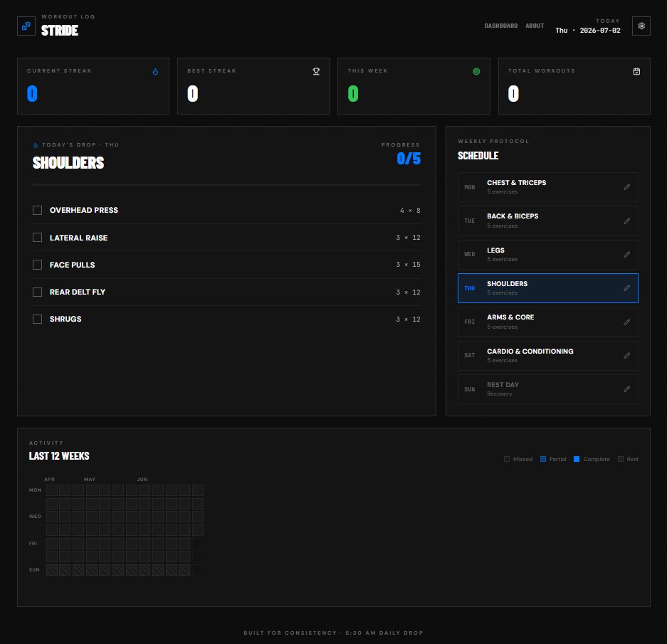Viewport: 667px width, 644px height.
Task: Edit the Wednesday Legs pencil icon
Action: (x=626, y=254)
